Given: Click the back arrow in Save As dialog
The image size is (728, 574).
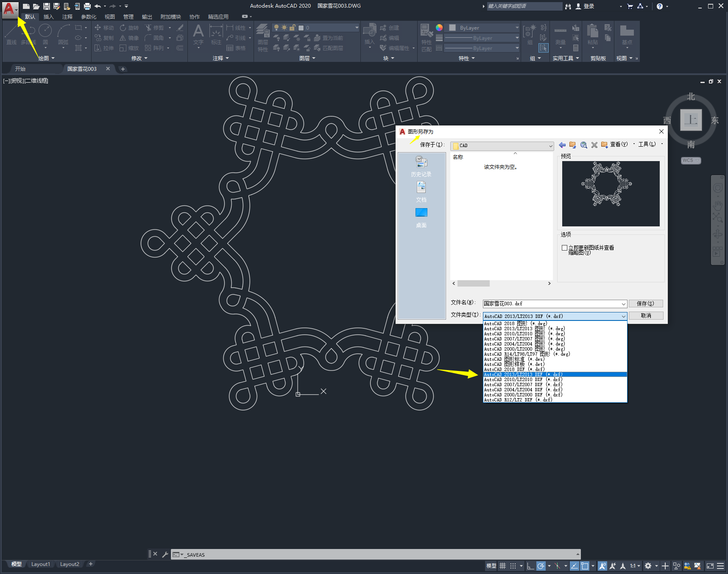Looking at the screenshot, I should (x=562, y=145).
